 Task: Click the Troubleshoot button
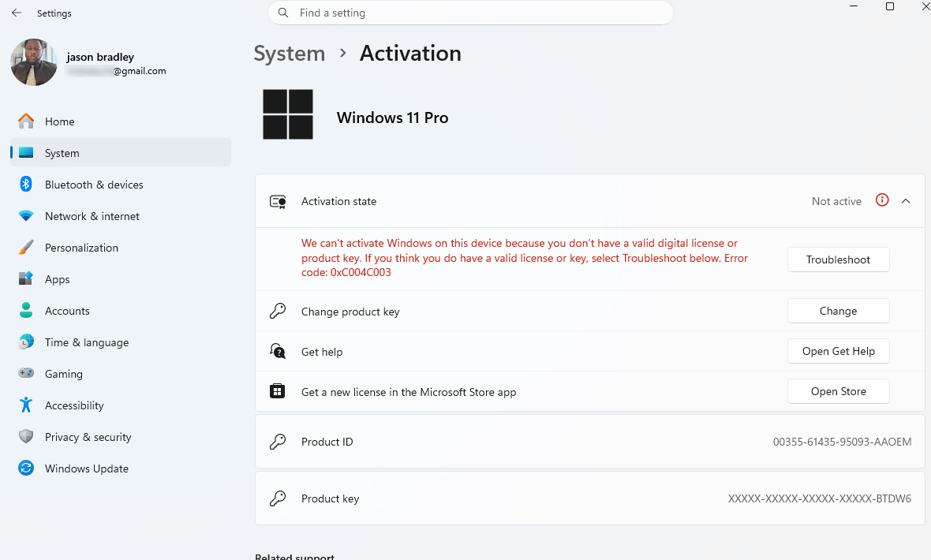pyautogui.click(x=839, y=259)
